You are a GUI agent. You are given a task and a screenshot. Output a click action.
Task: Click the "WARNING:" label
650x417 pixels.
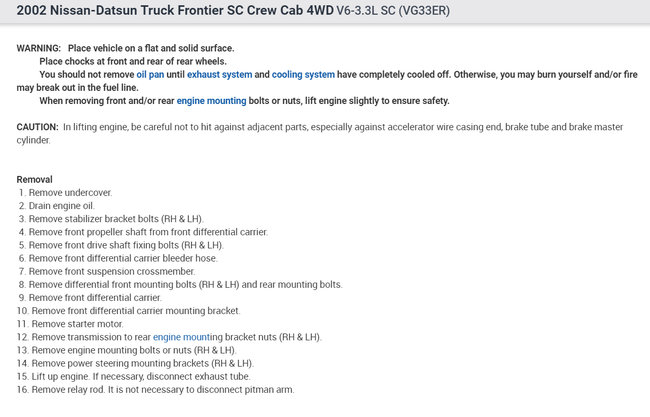coord(38,48)
